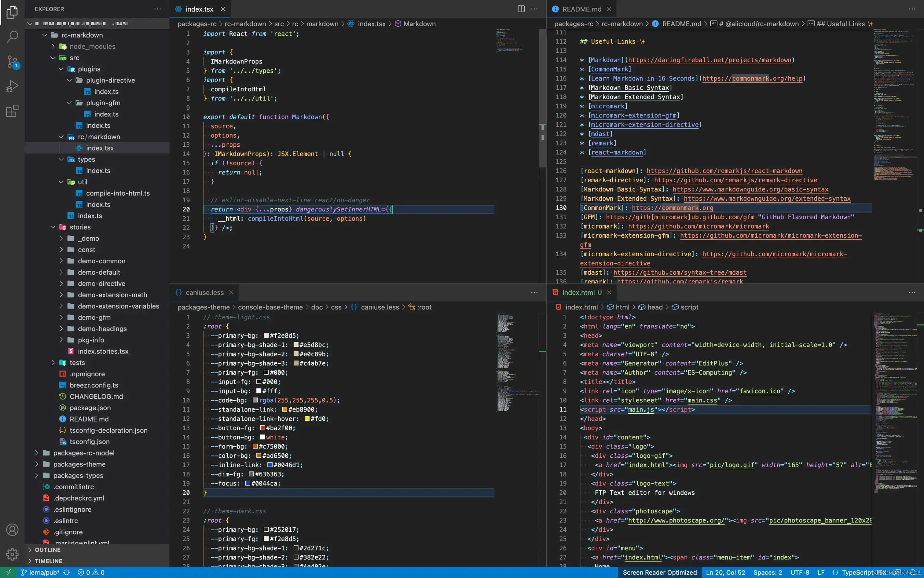Open the Run and Debug view
Viewport: 924px width, 578px height.
point(12,86)
